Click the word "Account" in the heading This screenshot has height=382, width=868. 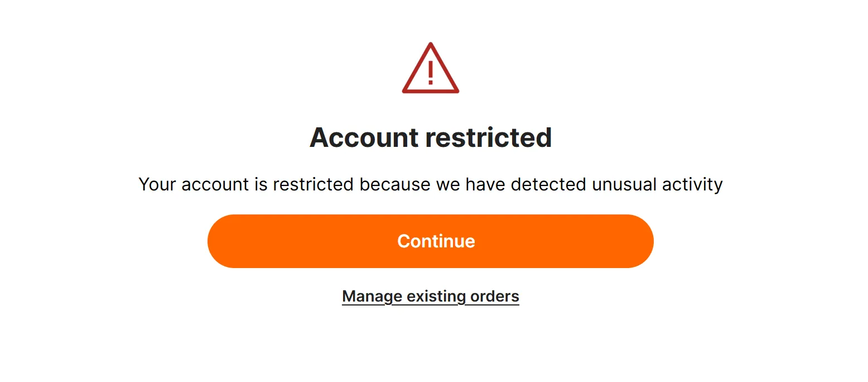(x=364, y=137)
